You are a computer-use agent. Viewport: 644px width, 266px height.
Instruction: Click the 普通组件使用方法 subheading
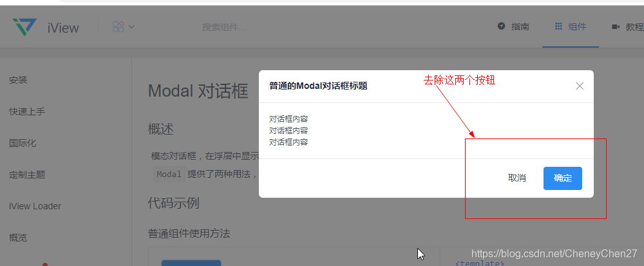point(189,234)
